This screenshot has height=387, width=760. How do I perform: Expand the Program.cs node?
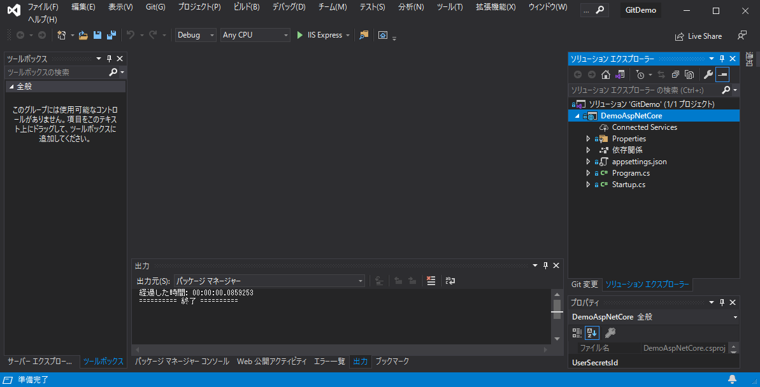588,173
